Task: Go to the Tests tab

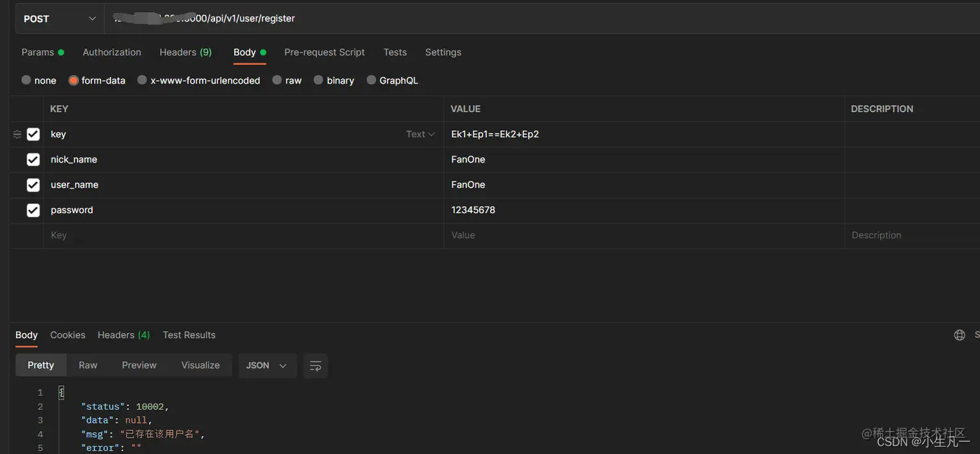Action: tap(395, 52)
